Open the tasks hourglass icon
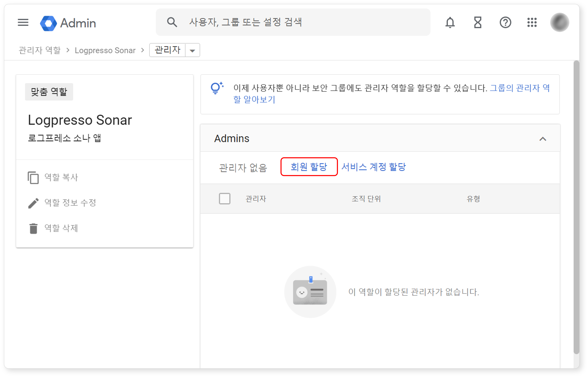 pos(478,22)
